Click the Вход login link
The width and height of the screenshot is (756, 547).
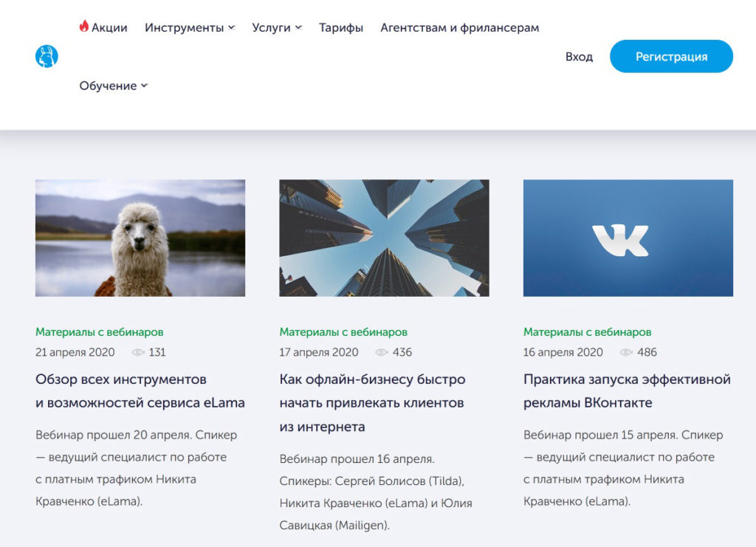click(579, 57)
